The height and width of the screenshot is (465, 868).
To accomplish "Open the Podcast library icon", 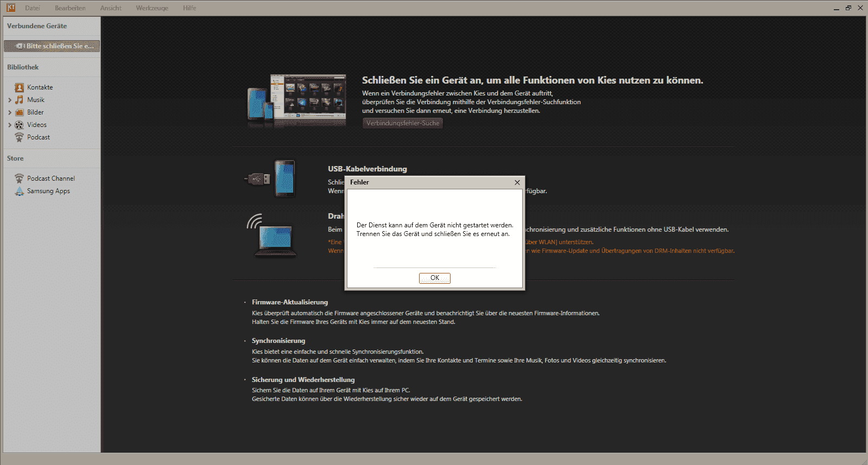I will [x=20, y=137].
